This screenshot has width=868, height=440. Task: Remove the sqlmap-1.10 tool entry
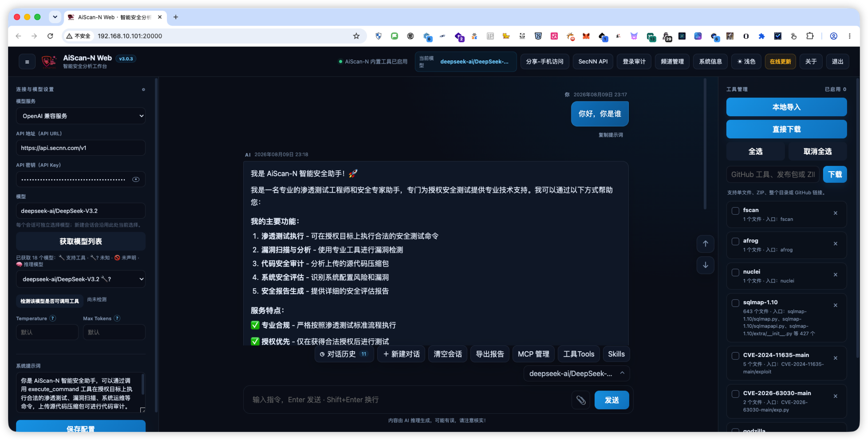pos(835,306)
